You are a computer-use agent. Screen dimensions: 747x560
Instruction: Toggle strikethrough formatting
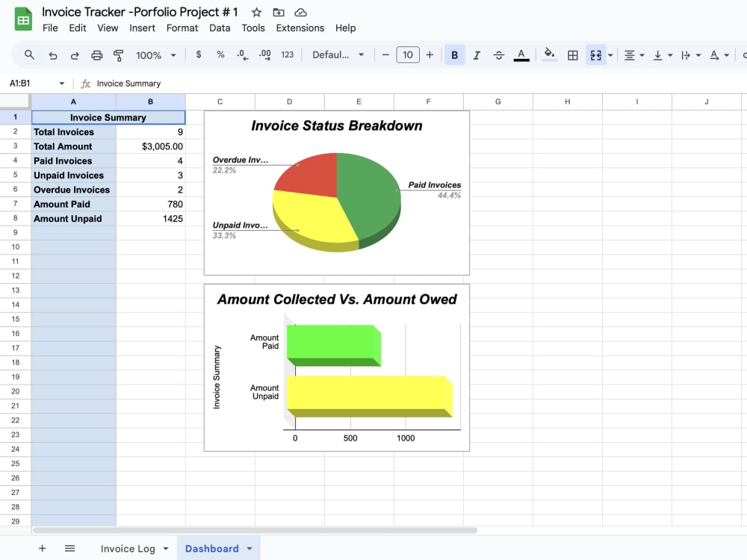point(499,55)
